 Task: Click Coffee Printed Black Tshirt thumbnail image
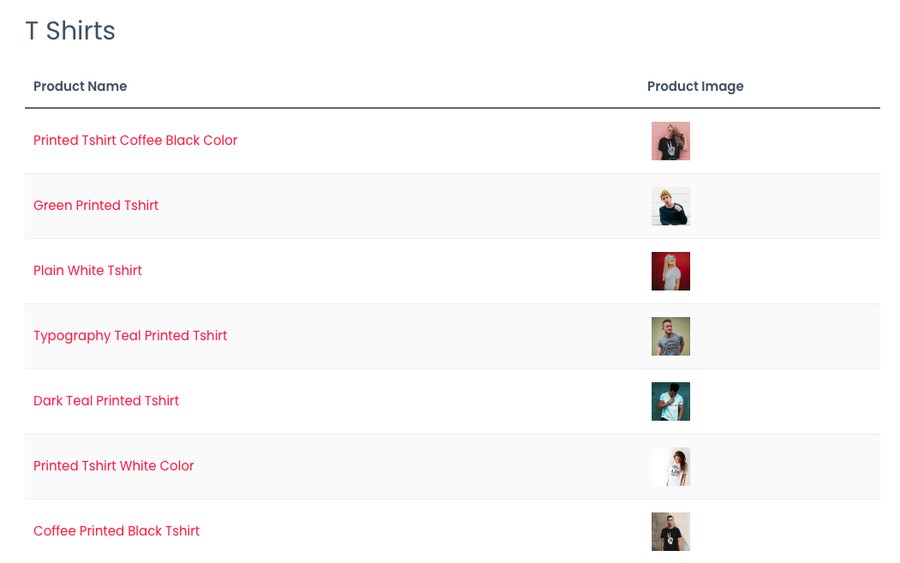click(670, 531)
